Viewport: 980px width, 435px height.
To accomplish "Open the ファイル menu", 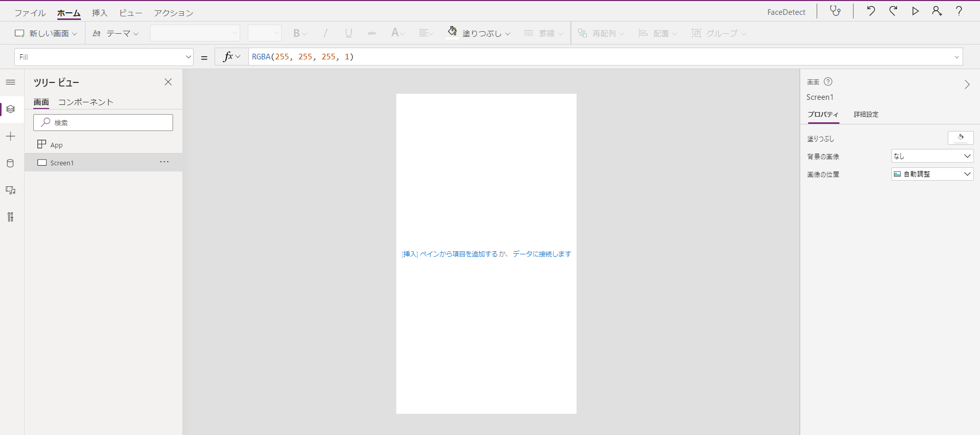I will pyautogui.click(x=30, y=13).
